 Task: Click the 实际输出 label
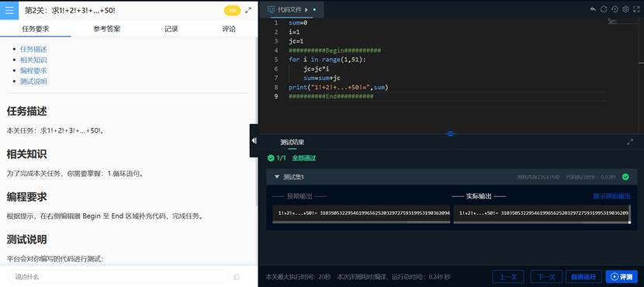pyautogui.click(x=479, y=196)
